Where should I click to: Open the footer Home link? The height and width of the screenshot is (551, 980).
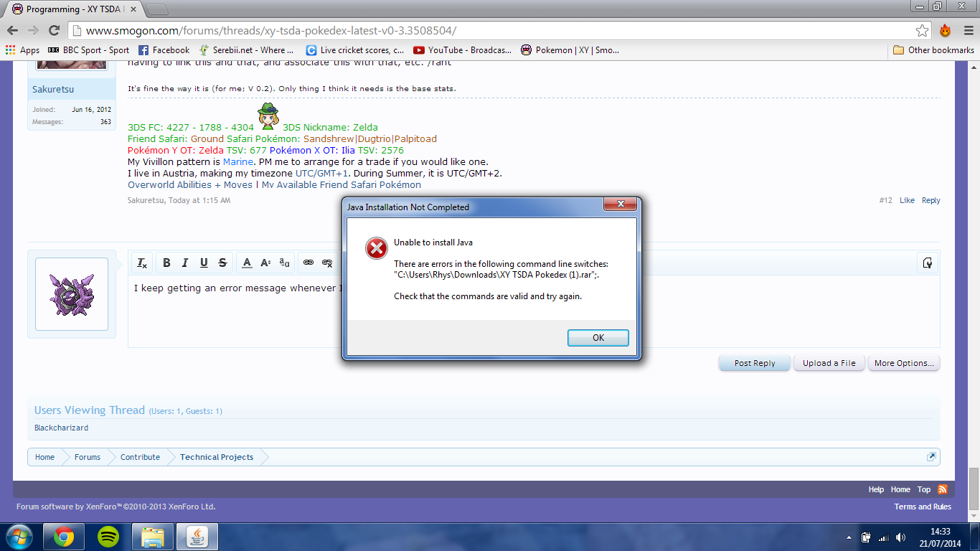point(900,489)
